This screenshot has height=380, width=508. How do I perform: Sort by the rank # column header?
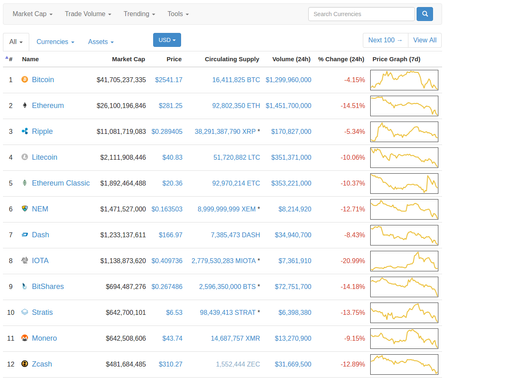[x=9, y=59]
